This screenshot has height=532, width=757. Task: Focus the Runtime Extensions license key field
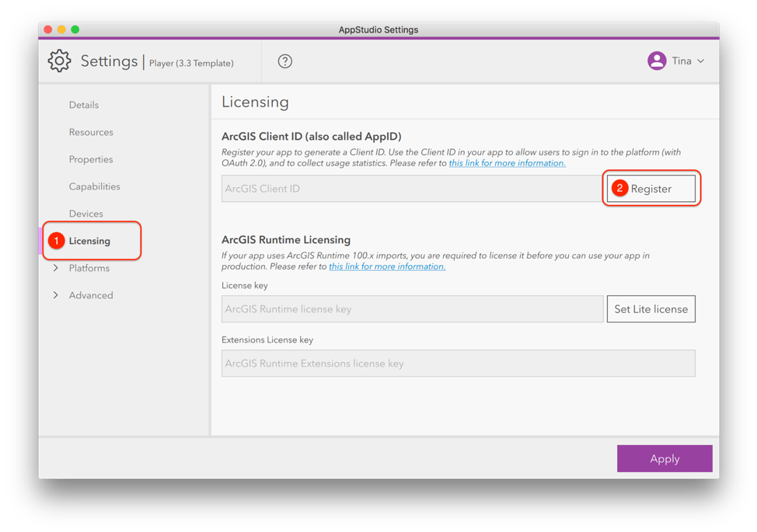[x=458, y=363]
